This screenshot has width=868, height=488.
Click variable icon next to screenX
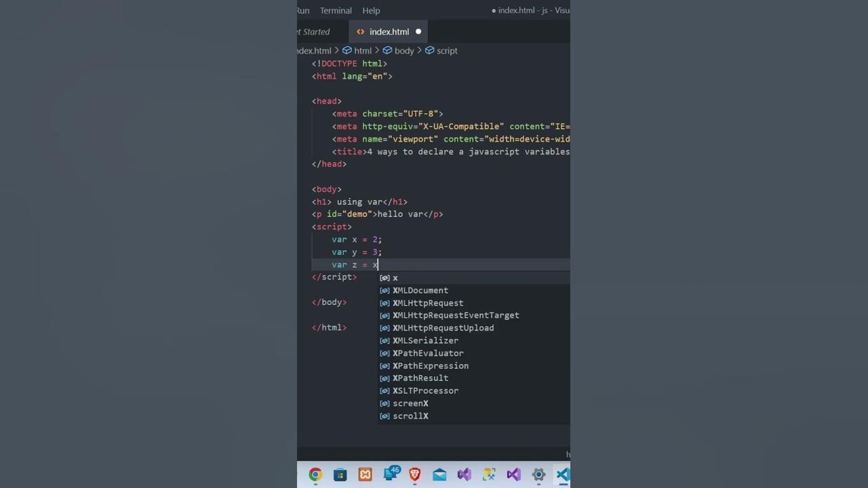[x=384, y=403]
